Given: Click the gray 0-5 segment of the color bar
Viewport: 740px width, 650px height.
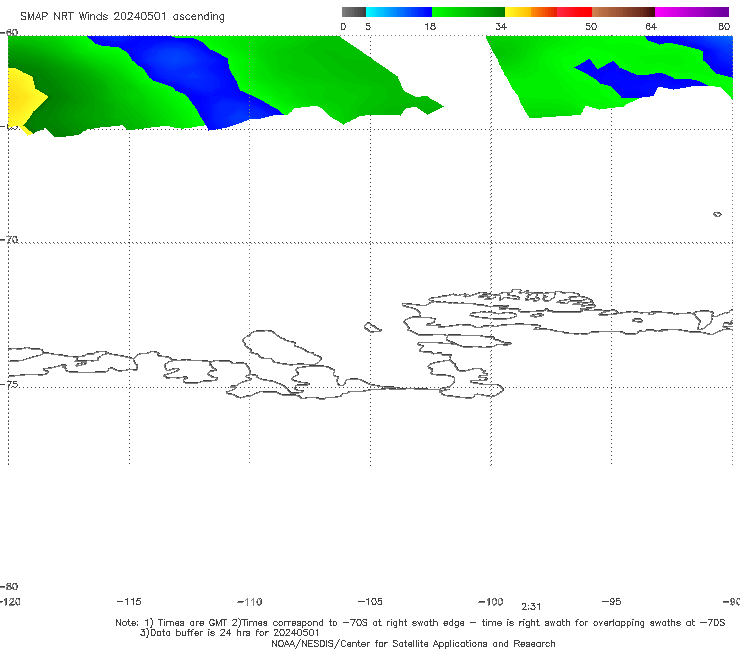Looking at the screenshot, I should 354,12.
